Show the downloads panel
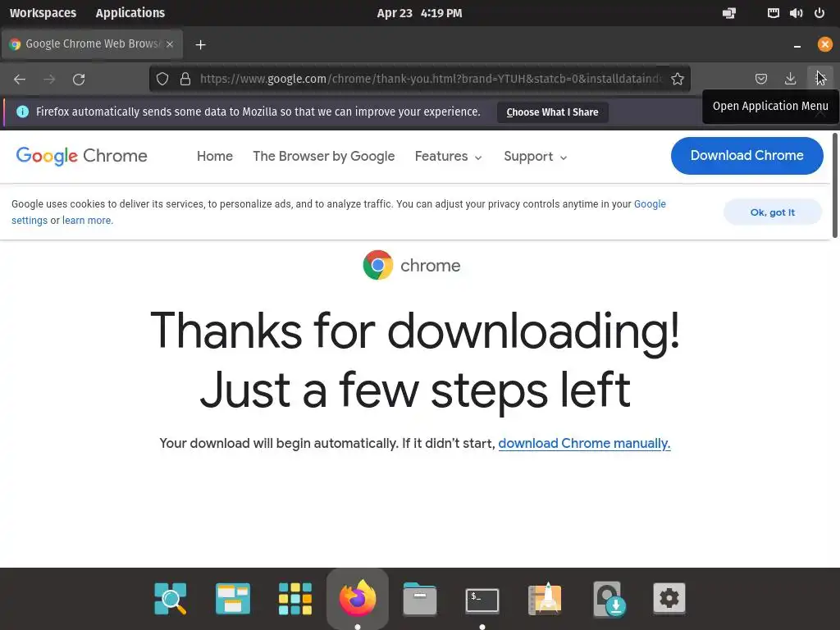840x630 pixels. 790,80
